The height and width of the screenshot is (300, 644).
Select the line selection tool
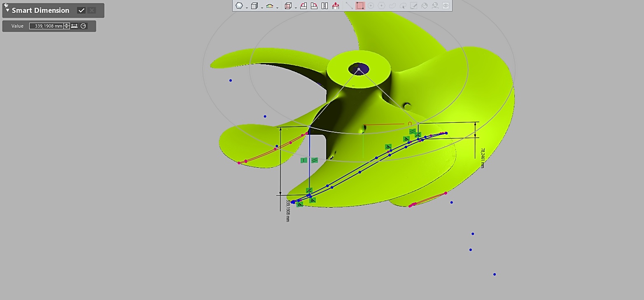(x=348, y=6)
